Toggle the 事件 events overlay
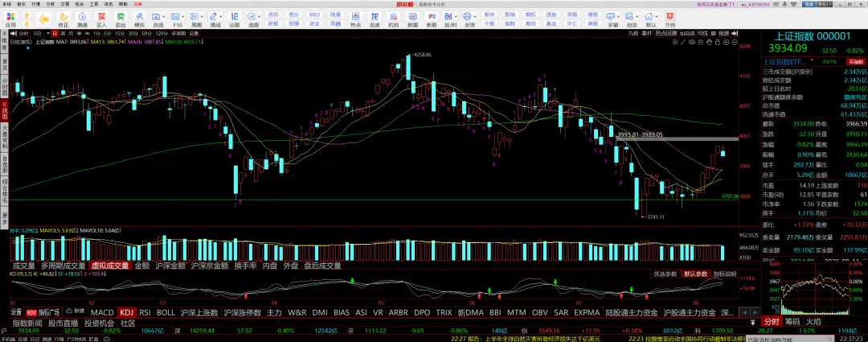The image size is (868, 342). [x=647, y=33]
